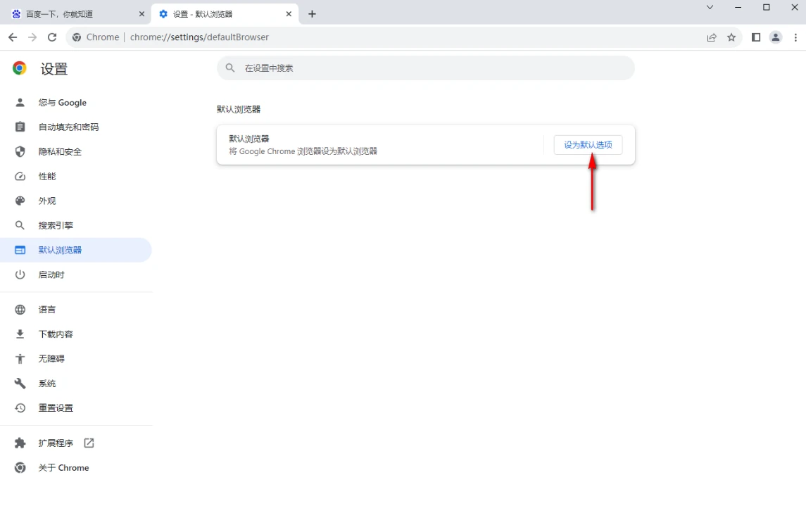Open the Chrome three-dot menu

(795, 37)
